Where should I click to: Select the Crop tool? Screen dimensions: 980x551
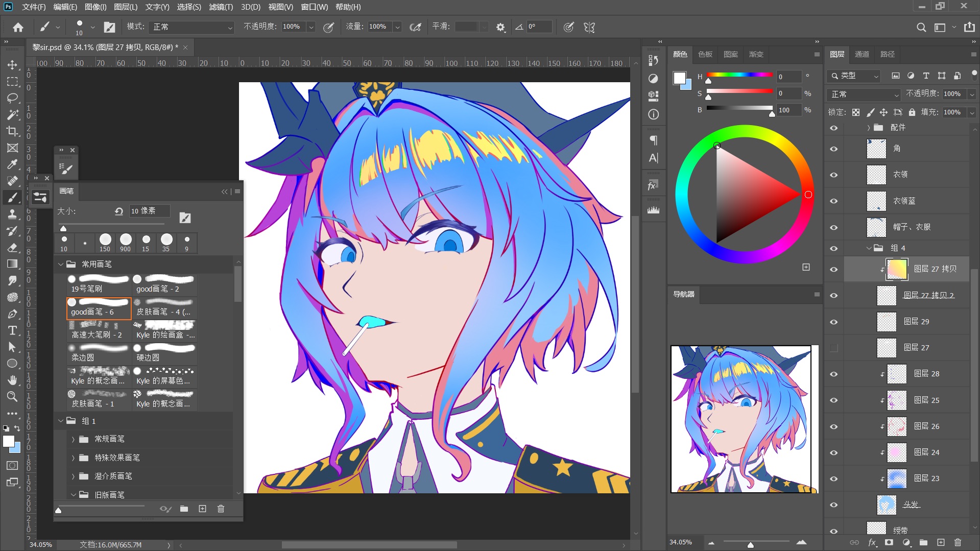pyautogui.click(x=12, y=131)
